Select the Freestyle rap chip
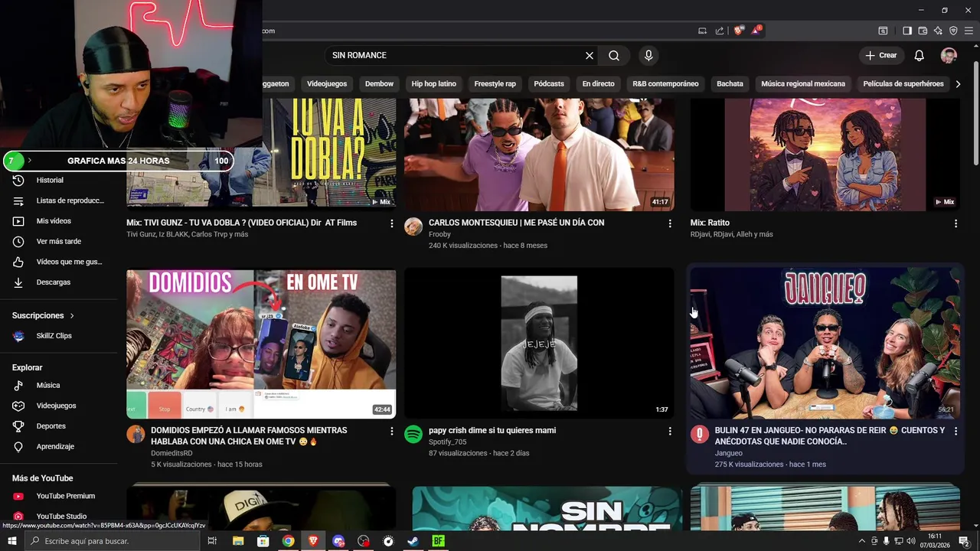The height and width of the screenshot is (551, 980). click(495, 83)
